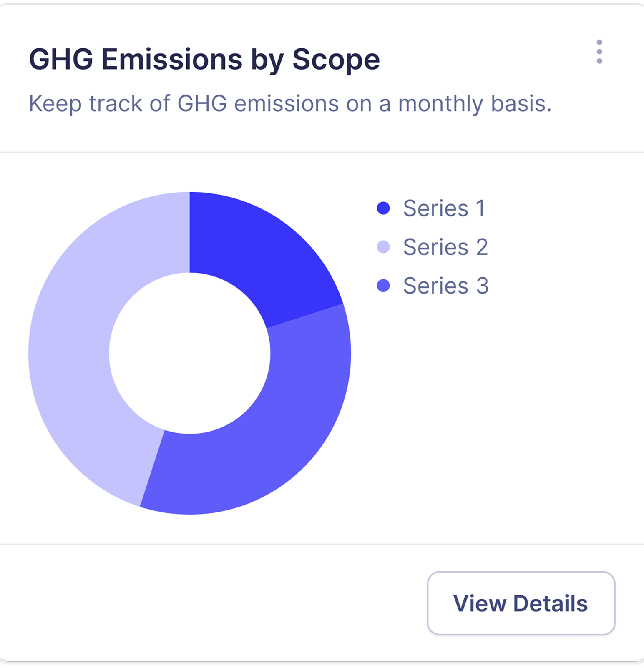The image size is (644, 668).
Task: Click the divider line above the card footer
Action: click(322, 544)
